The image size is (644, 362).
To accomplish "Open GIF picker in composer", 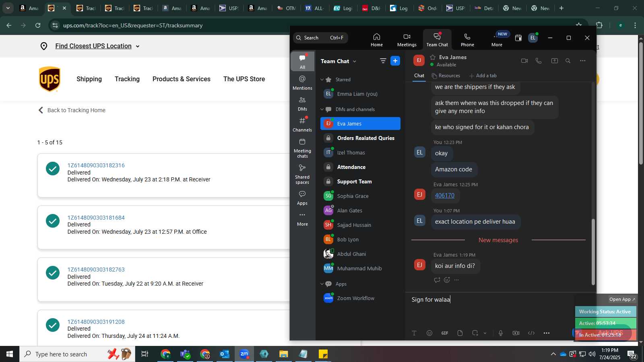I will pos(445,333).
